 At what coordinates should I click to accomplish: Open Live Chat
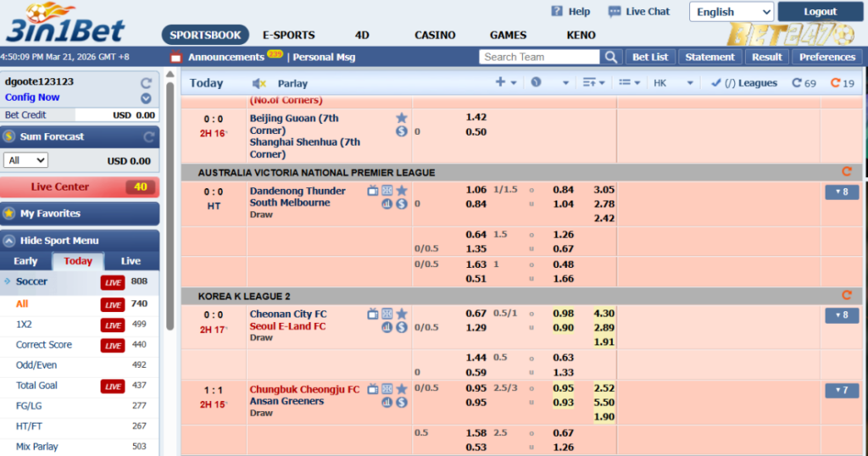[639, 12]
